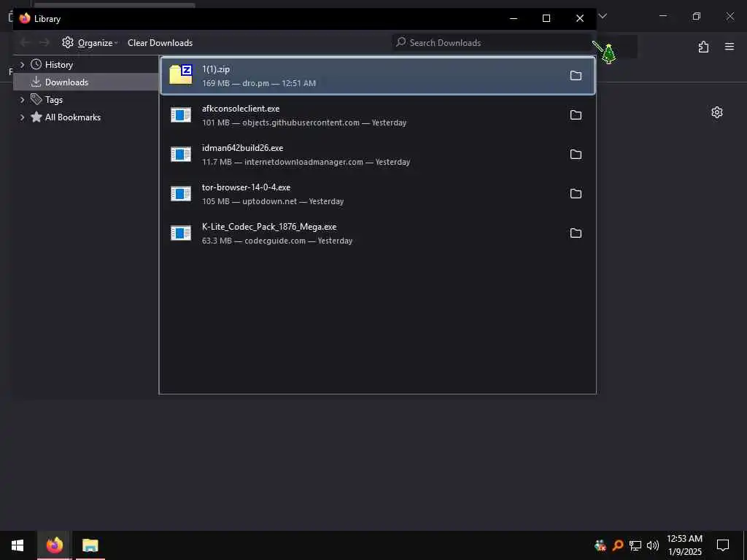747x560 pixels.
Task: Click the speaker volume tray icon
Action: tap(653, 545)
